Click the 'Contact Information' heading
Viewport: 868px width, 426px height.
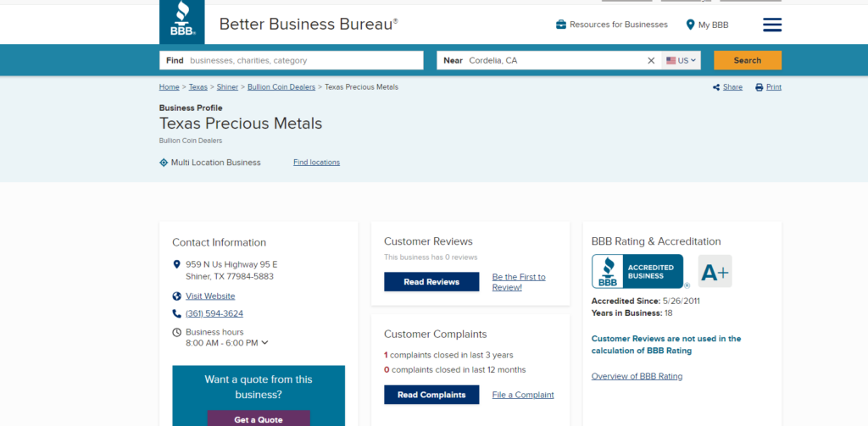point(220,242)
